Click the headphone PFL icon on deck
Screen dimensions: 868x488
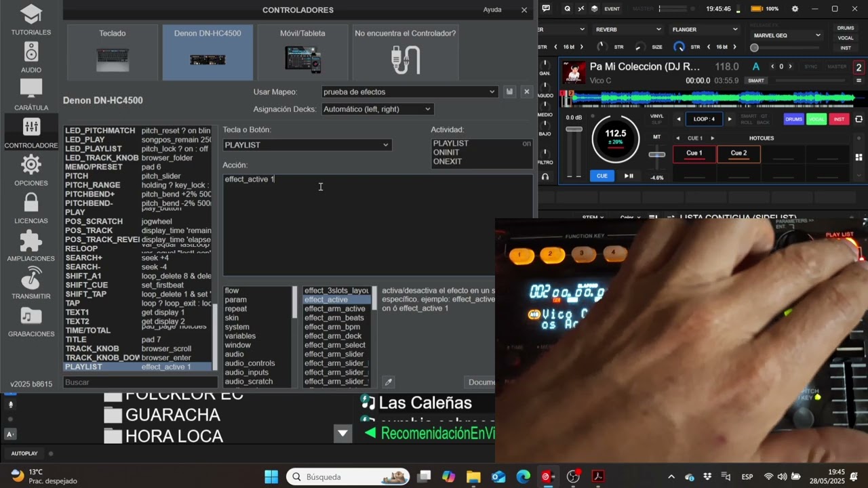(545, 176)
